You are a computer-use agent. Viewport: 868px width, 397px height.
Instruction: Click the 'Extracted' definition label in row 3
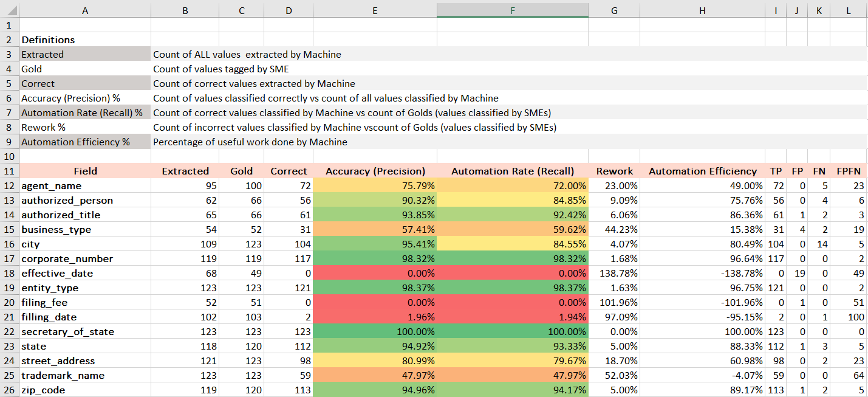pos(85,54)
